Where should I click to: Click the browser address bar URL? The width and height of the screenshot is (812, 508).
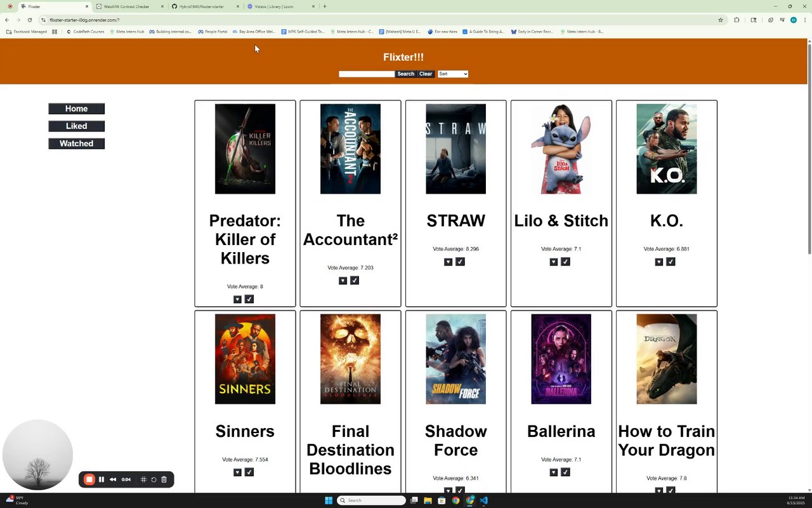click(84, 20)
